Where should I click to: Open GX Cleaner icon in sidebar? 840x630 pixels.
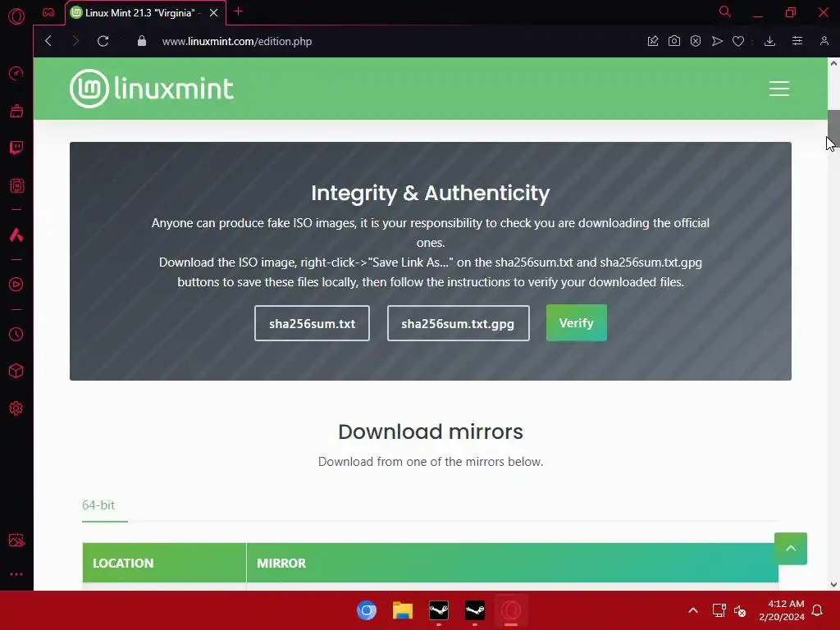(16, 111)
